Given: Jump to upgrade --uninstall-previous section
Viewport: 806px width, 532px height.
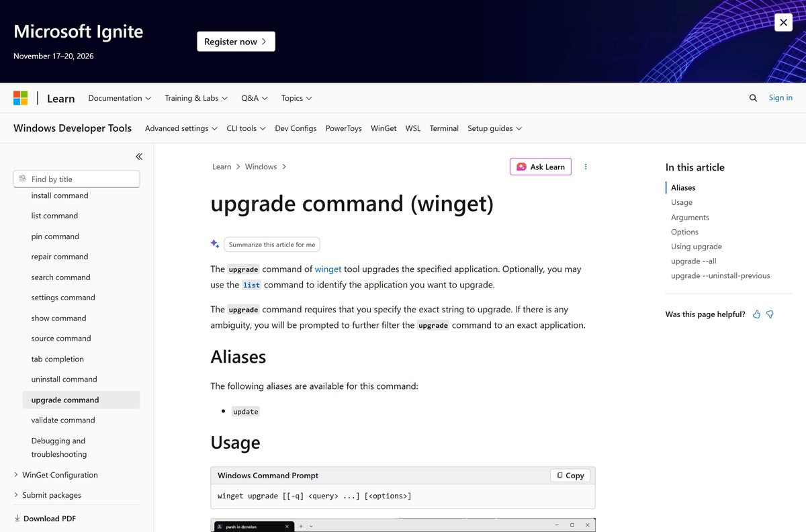Looking at the screenshot, I should pos(721,276).
